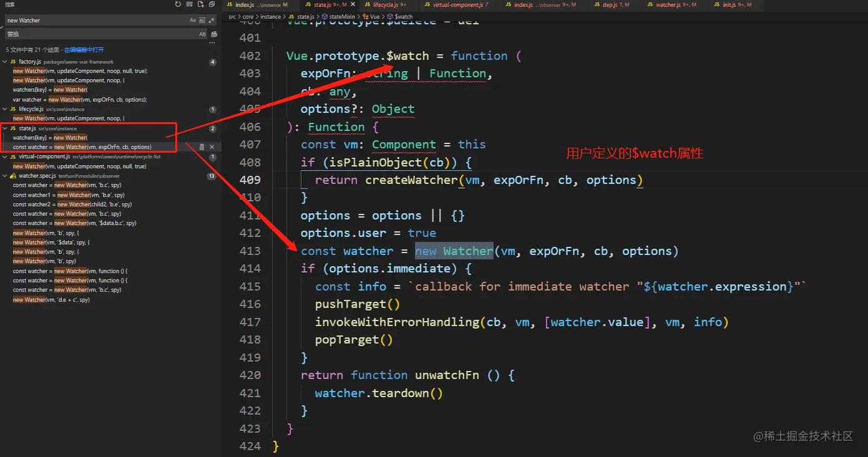The image size is (868, 457).
Task: Click line number 409 in gutter
Action: click(250, 180)
